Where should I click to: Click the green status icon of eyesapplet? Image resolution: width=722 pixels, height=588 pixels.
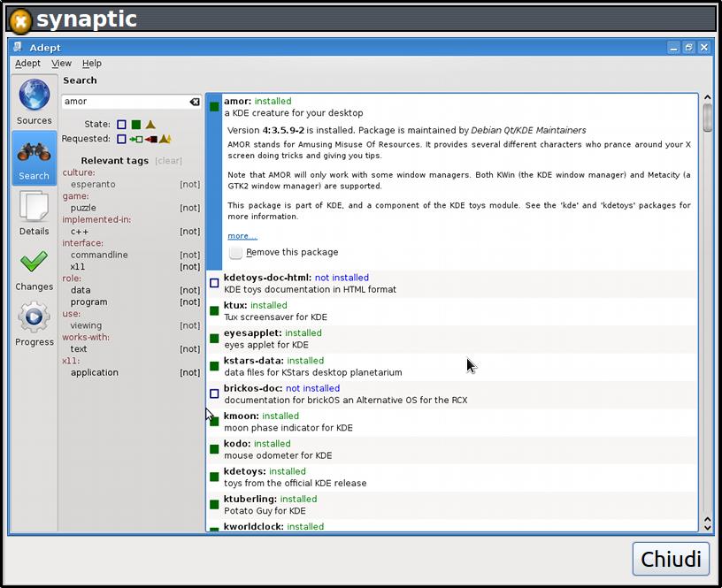(x=214, y=339)
